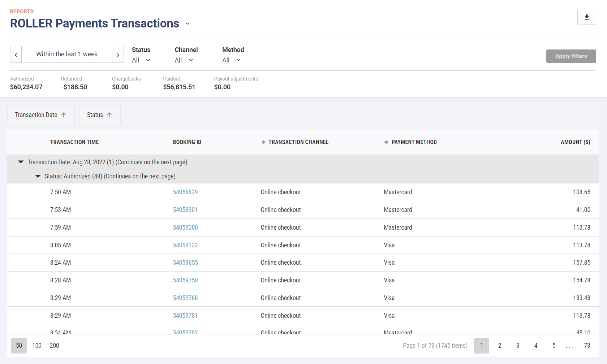The width and height of the screenshot is (607, 364).
Task: Show 100 items per page
Action: pyautogui.click(x=37, y=346)
